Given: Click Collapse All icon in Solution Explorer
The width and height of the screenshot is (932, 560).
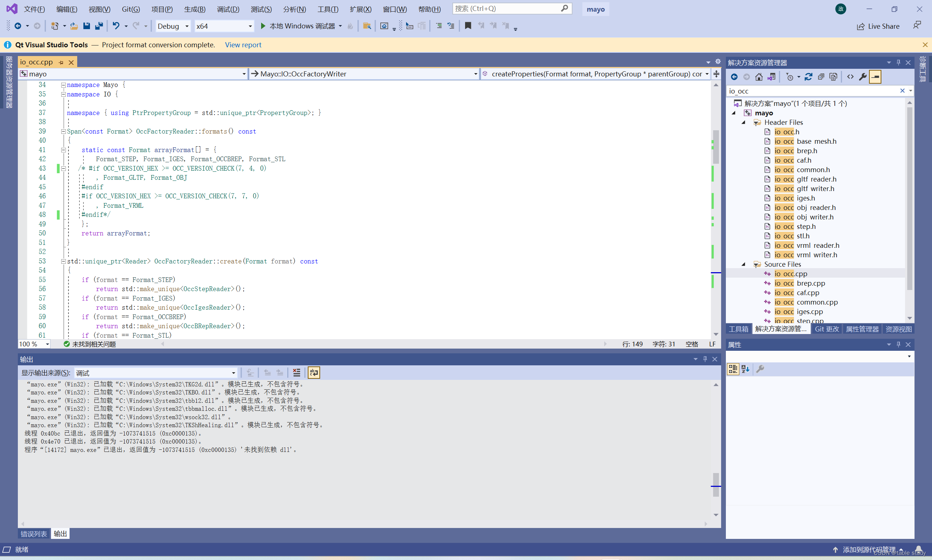Looking at the screenshot, I should (821, 77).
